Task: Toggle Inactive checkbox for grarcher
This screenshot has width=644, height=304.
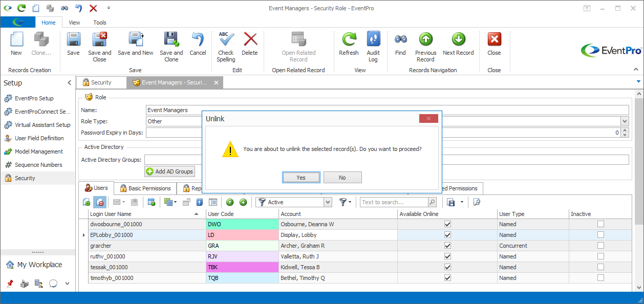Action: [x=600, y=246]
